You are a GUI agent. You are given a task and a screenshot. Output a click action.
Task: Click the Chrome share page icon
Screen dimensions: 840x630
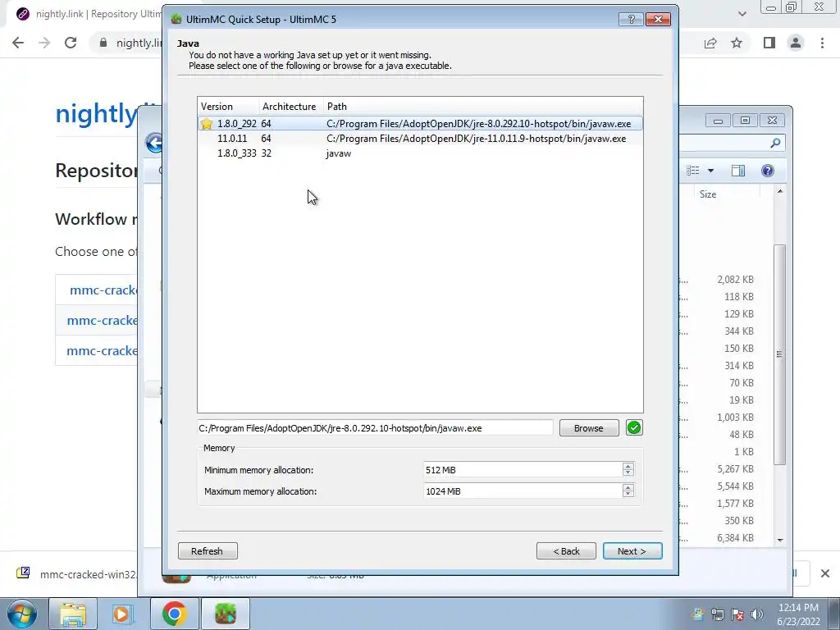710,43
